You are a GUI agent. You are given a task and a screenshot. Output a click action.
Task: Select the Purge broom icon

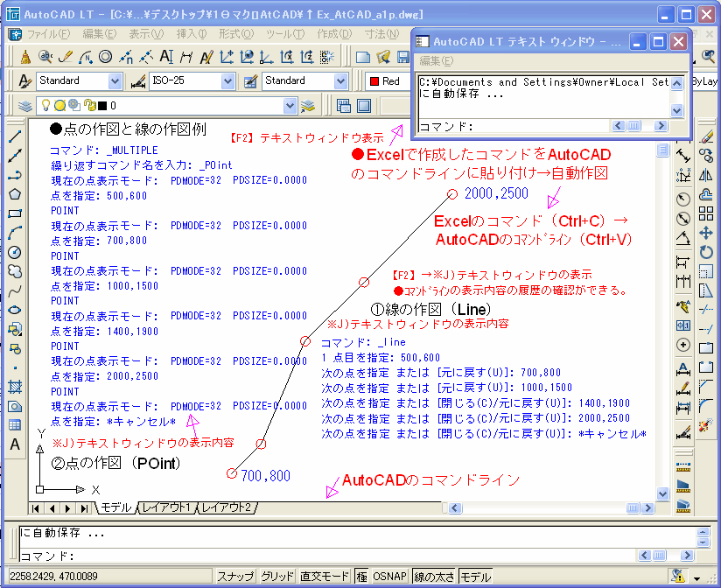(25, 57)
